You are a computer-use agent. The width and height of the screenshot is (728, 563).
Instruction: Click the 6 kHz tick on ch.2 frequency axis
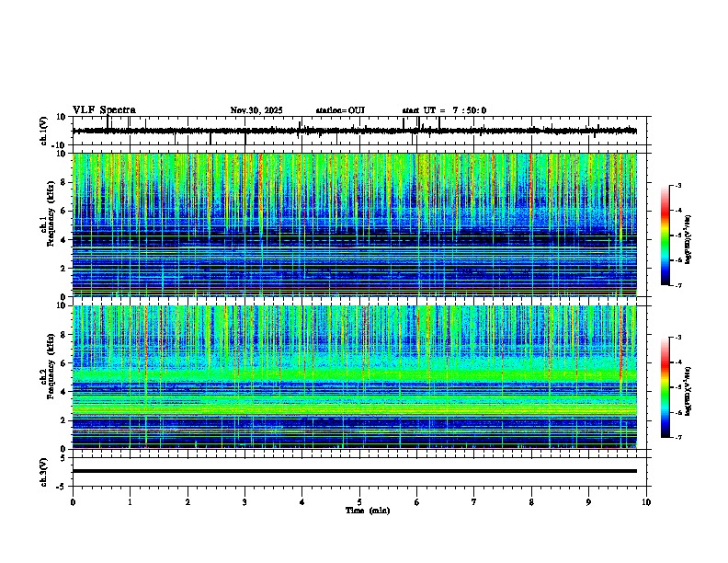tap(64, 362)
